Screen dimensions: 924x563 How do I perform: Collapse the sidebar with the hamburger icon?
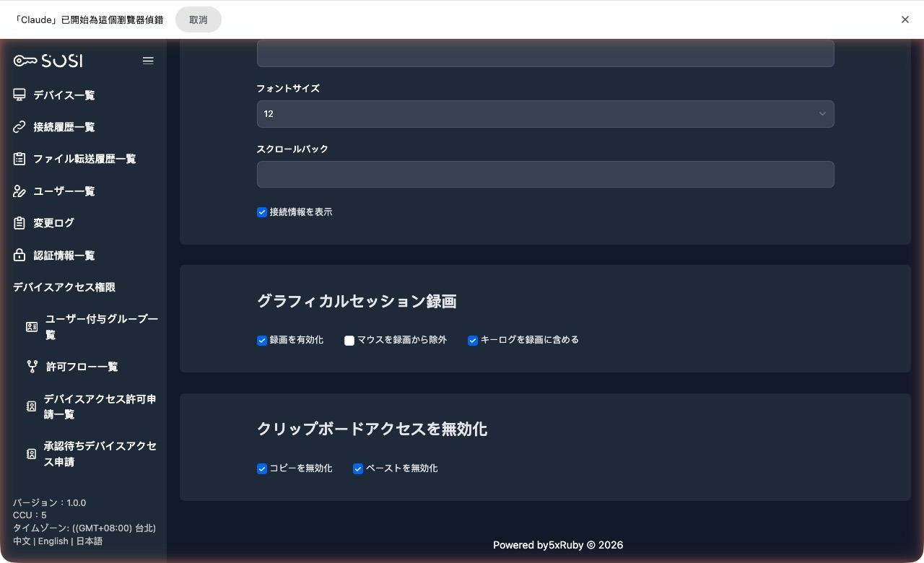click(x=148, y=61)
